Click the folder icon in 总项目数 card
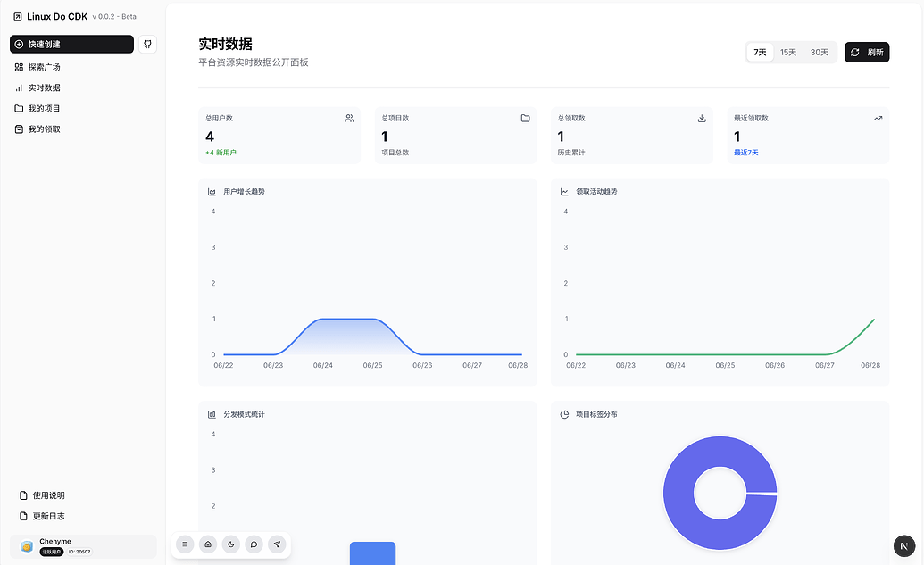This screenshot has height=565, width=924. [x=526, y=119]
